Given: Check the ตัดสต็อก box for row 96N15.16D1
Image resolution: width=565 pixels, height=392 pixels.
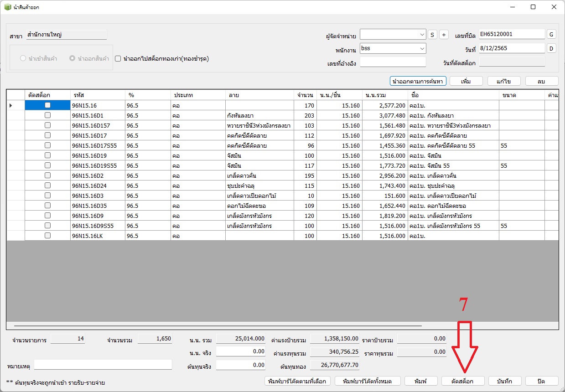Looking at the screenshot, I should click(x=47, y=115).
